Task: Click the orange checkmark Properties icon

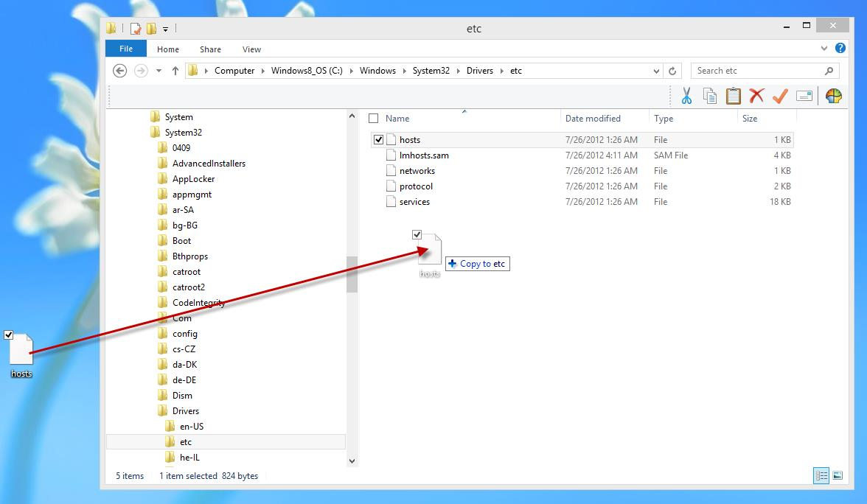Action: point(780,96)
